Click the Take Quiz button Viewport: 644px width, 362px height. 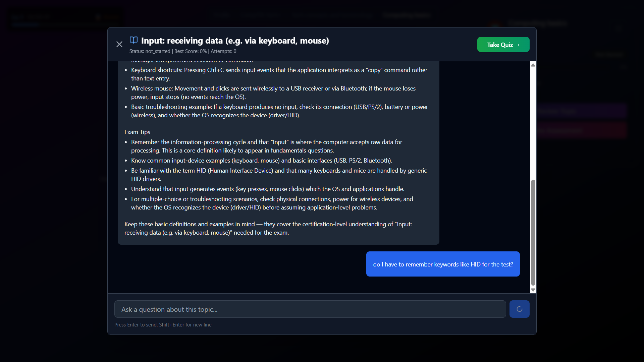pyautogui.click(x=503, y=45)
